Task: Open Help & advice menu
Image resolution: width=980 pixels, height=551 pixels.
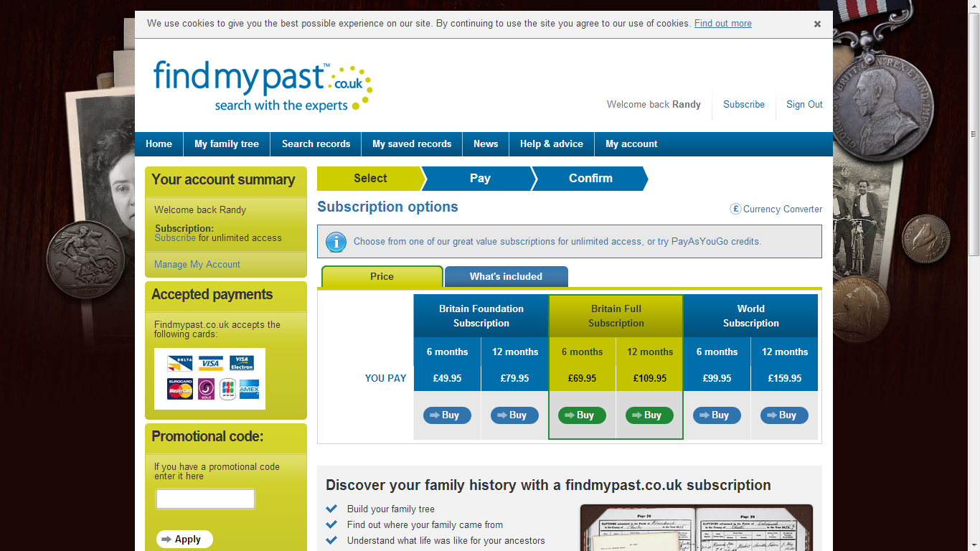Action: tap(552, 143)
